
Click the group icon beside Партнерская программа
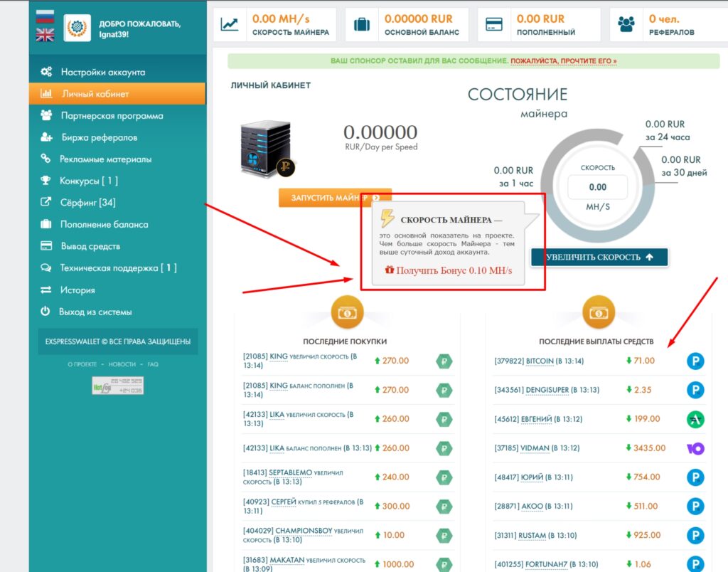coord(46,115)
